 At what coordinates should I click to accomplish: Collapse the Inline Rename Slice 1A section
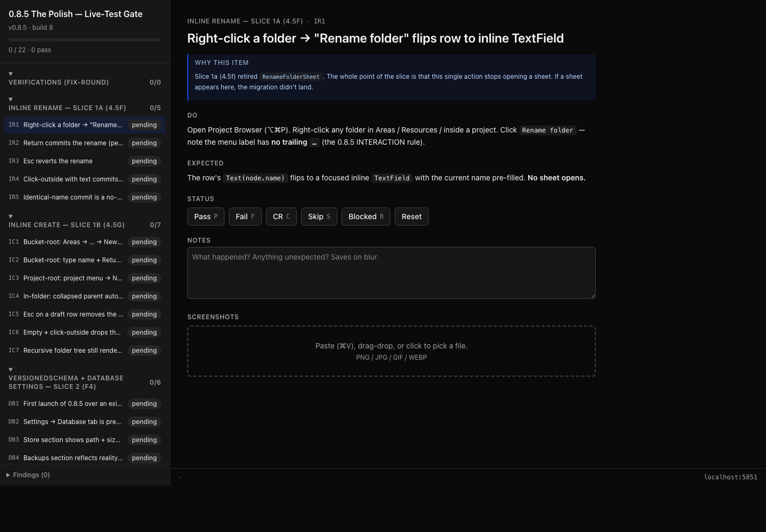[85, 104]
